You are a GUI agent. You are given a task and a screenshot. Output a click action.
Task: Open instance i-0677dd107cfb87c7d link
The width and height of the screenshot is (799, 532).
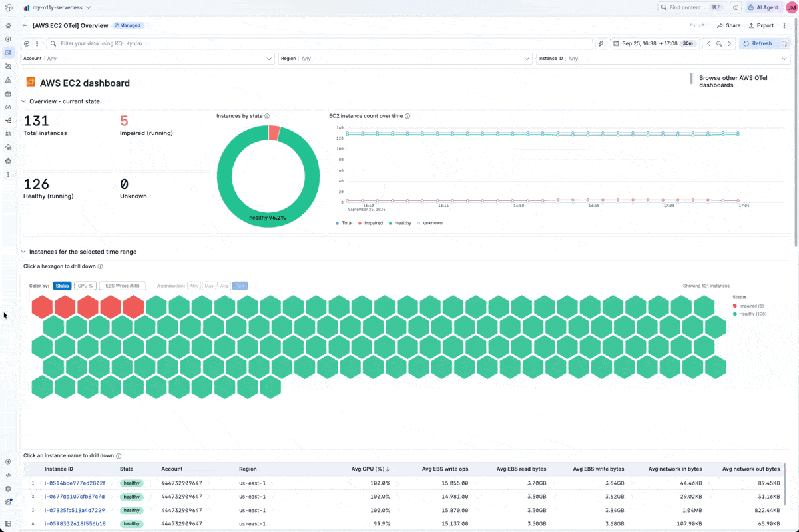[x=75, y=497]
